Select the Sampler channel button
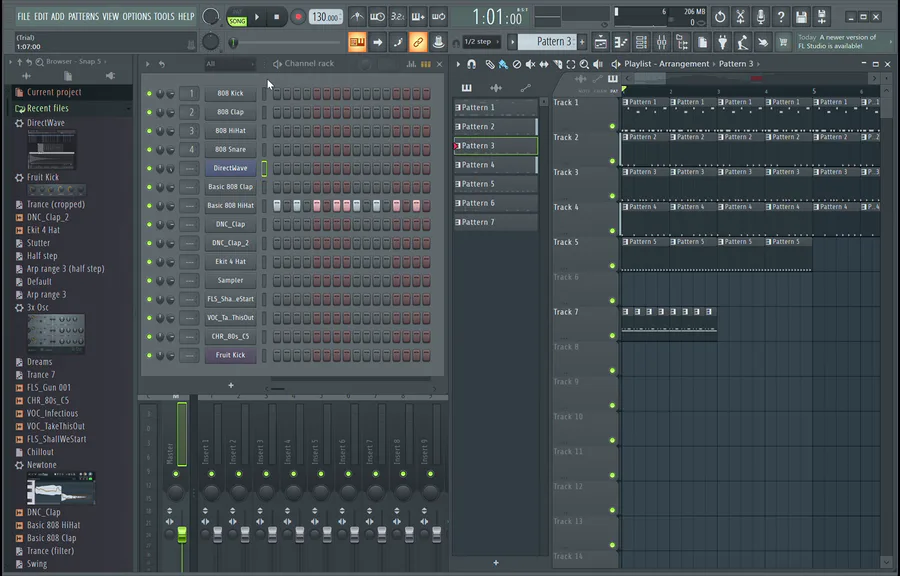The height and width of the screenshot is (576, 900). 230,281
